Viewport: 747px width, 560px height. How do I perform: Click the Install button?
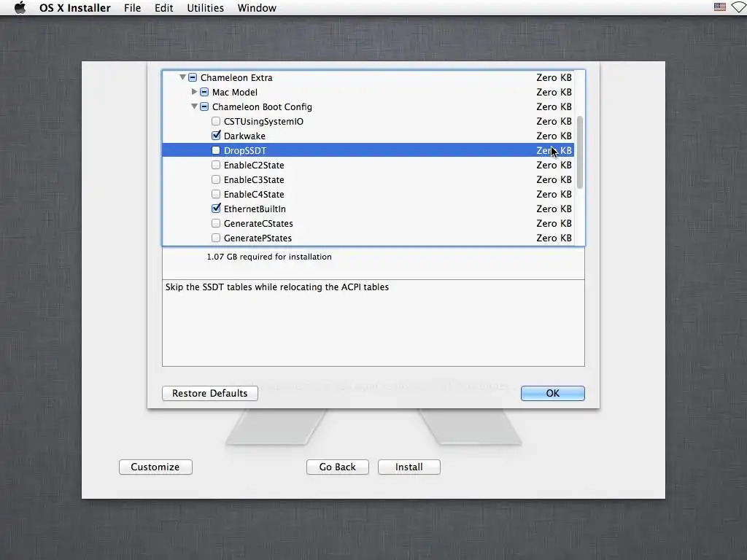pyautogui.click(x=409, y=467)
